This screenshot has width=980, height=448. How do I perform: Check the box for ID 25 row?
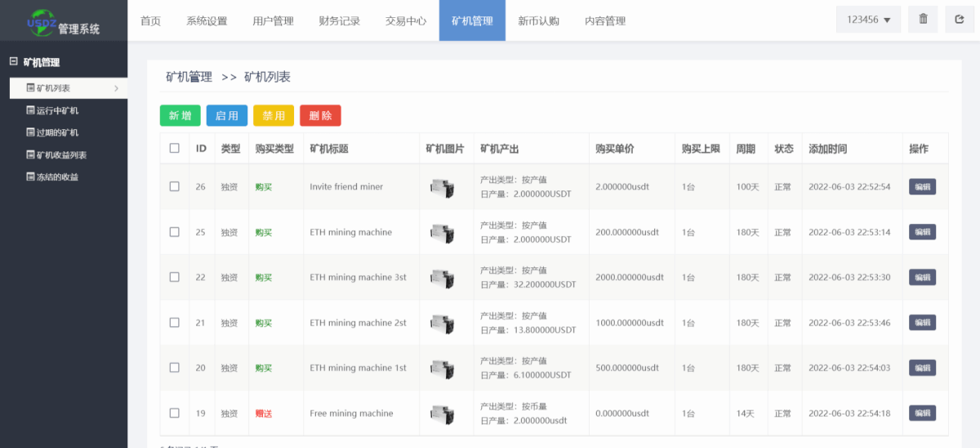tap(174, 232)
